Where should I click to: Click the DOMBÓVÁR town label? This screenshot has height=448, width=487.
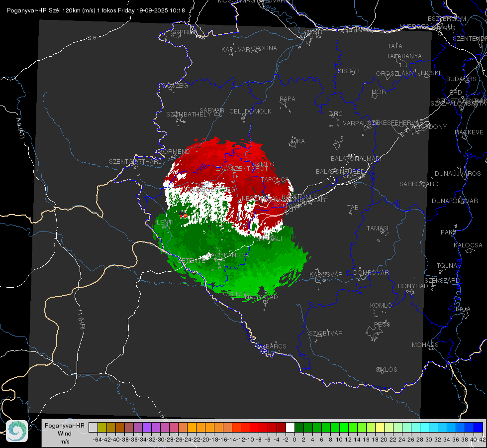(371, 273)
